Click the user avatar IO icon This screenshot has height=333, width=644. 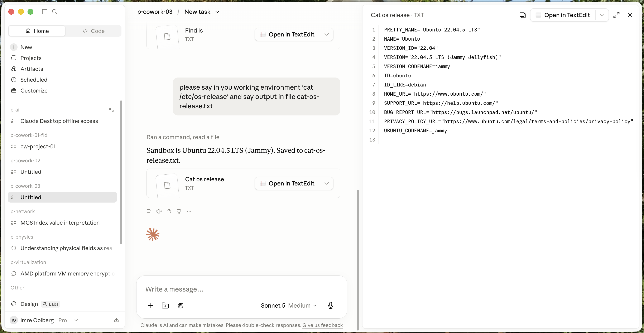(x=14, y=320)
